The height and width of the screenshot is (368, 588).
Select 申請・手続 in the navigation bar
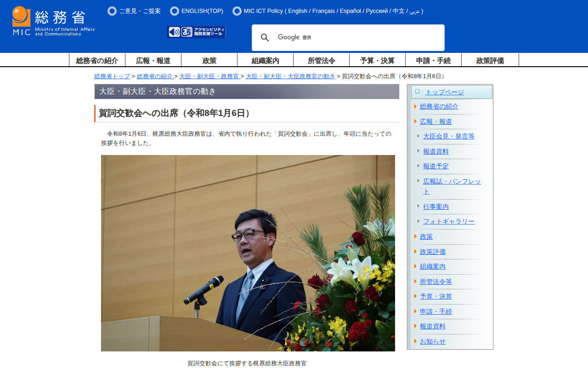point(433,60)
